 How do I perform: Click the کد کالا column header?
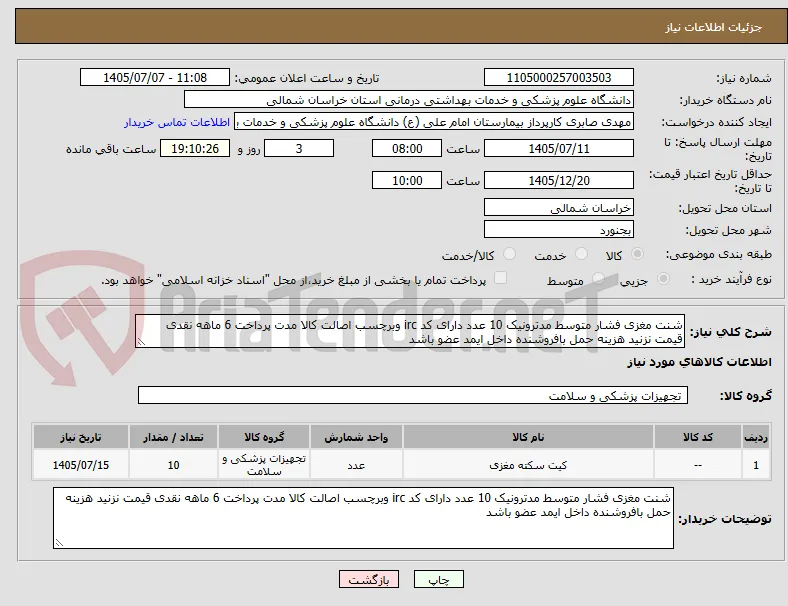tap(698, 437)
